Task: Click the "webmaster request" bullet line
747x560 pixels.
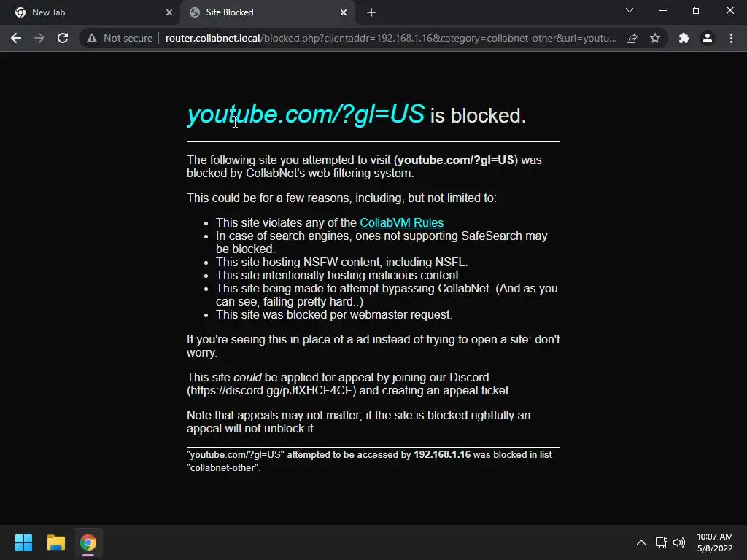Action: 334,315
